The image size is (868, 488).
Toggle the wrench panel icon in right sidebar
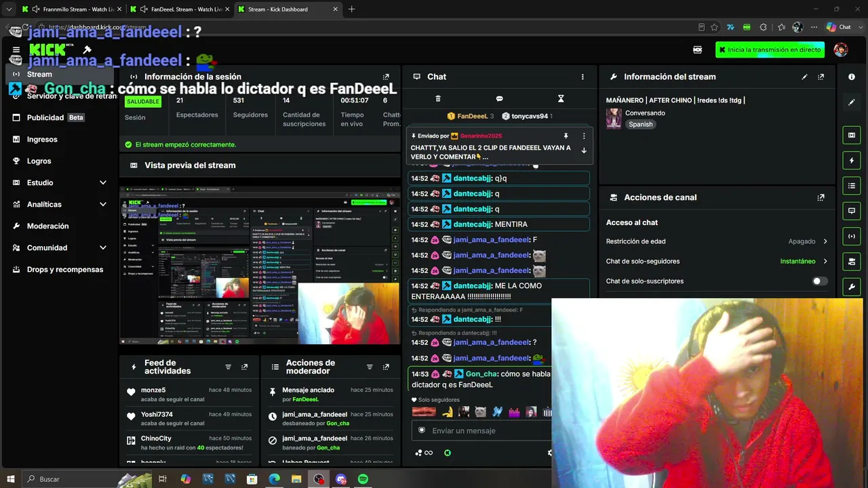[x=852, y=287]
